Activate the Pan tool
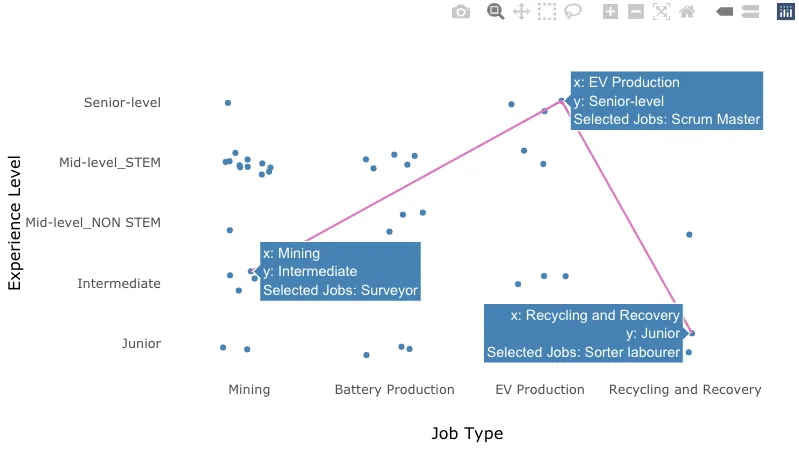The image size is (799, 450). [x=521, y=11]
